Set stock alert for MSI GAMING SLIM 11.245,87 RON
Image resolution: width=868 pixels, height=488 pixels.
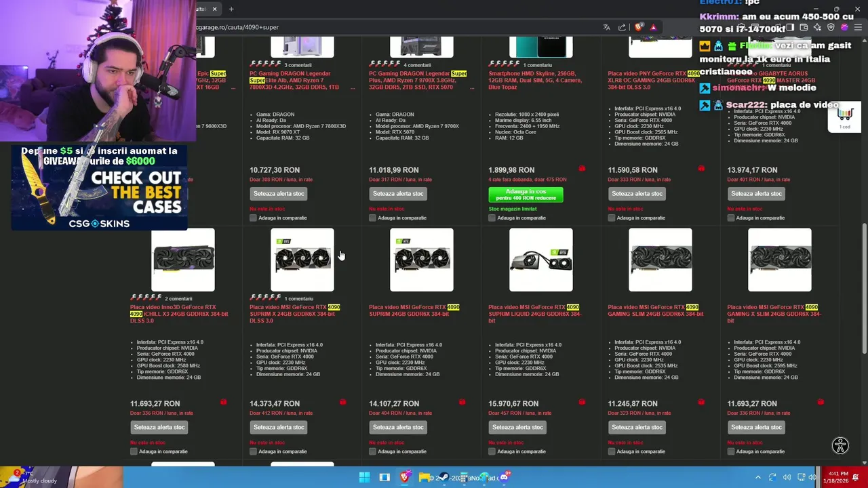(x=637, y=428)
